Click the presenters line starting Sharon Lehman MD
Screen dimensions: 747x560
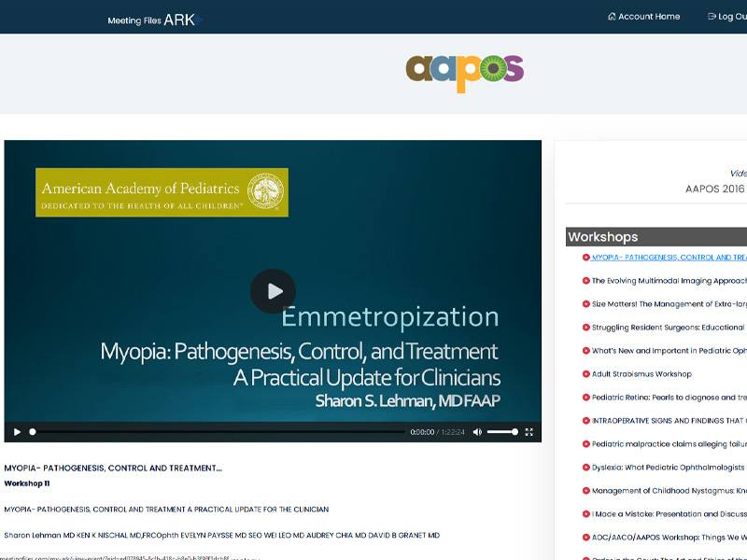(x=221, y=535)
